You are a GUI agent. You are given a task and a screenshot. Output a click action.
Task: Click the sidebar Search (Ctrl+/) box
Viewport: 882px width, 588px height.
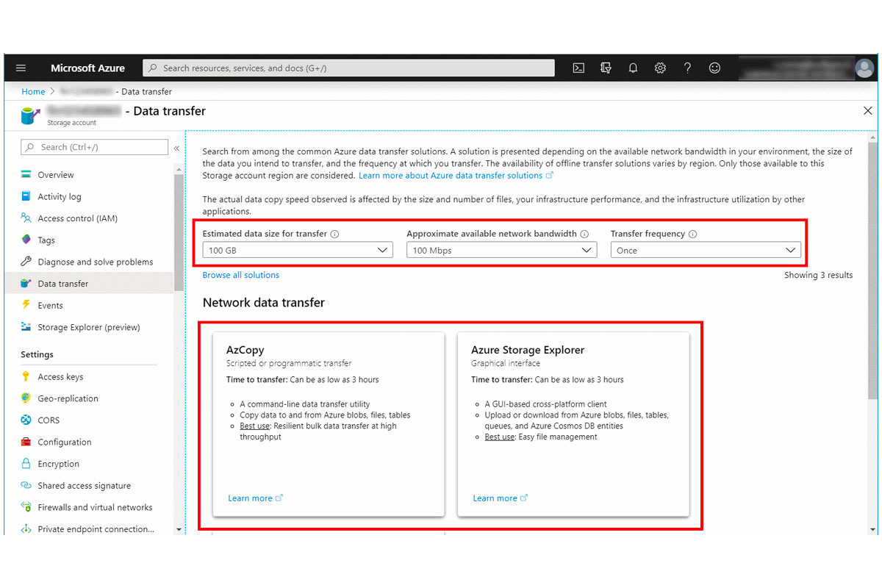click(x=95, y=147)
